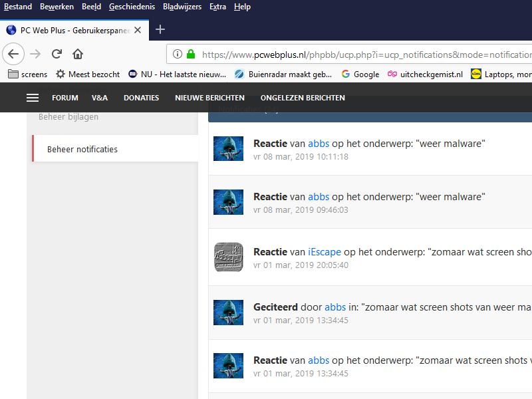This screenshot has width=532, height=399.
Task: Open the Beeld menu
Action: (91, 7)
